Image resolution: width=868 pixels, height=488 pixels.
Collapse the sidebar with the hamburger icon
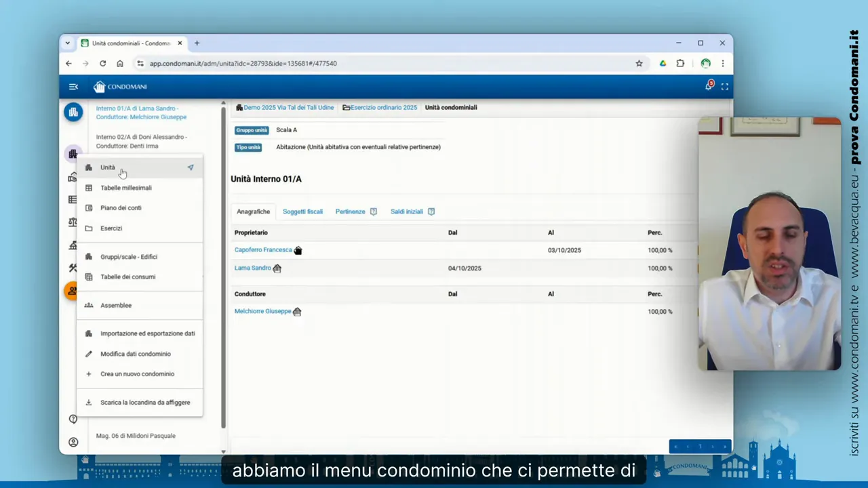point(73,87)
